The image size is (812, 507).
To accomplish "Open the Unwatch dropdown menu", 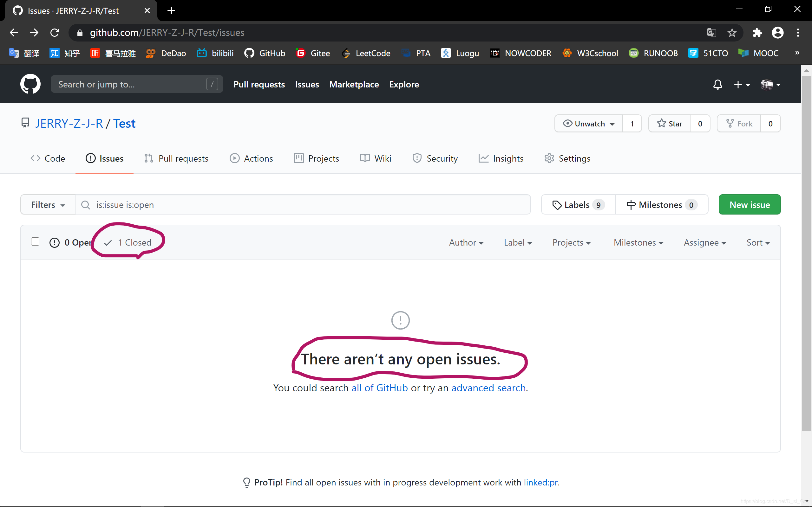I will 588,124.
